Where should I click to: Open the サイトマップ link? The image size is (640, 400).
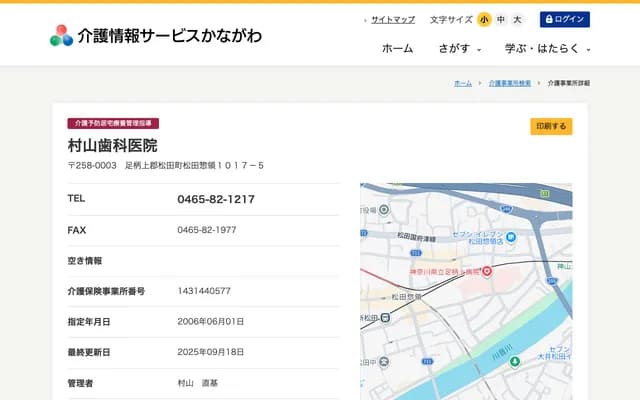pos(393,20)
